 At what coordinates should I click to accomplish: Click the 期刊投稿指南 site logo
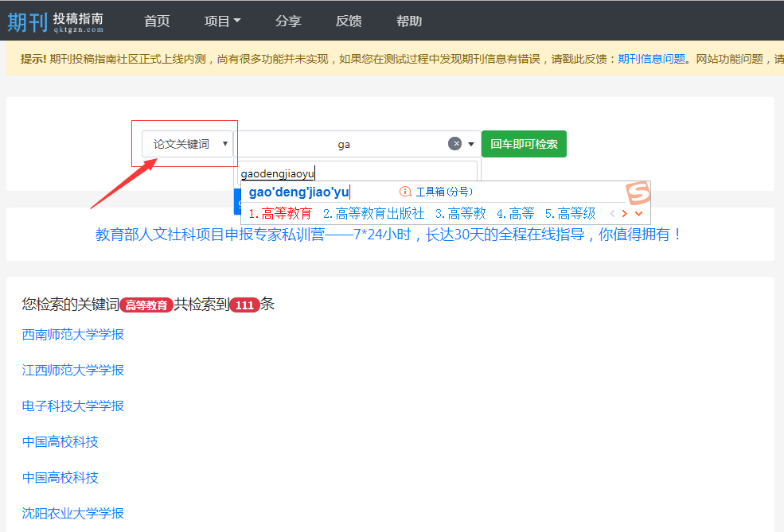(56, 22)
